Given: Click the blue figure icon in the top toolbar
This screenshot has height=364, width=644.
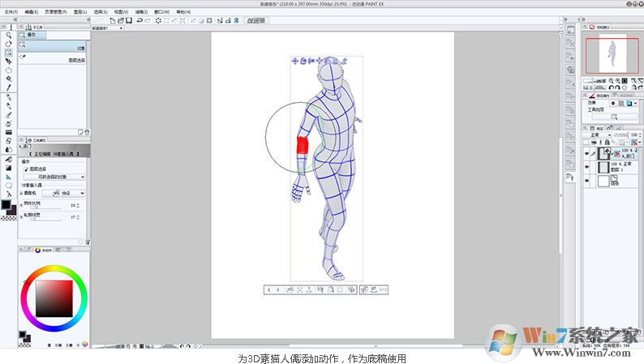Looking at the screenshot, I should coord(237,20).
